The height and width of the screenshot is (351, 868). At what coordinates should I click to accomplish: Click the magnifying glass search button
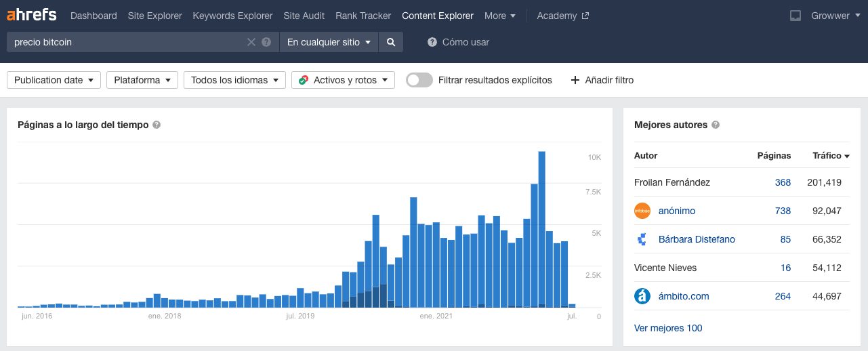(391, 42)
